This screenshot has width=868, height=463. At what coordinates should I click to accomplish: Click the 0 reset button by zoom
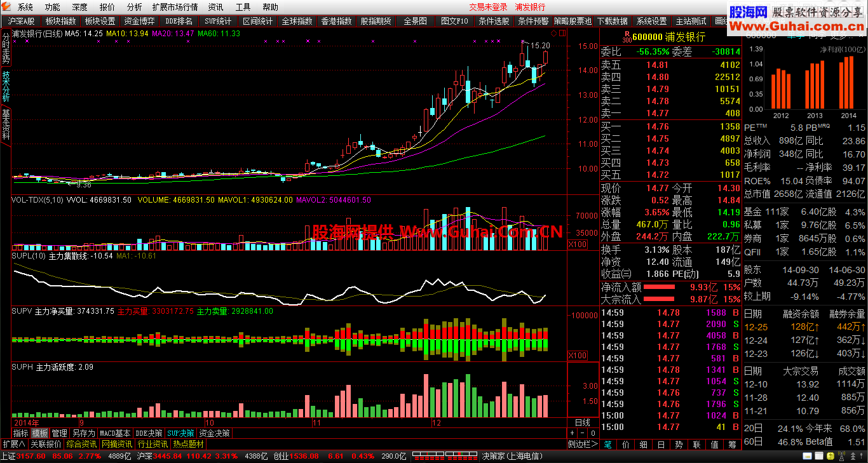592,433
